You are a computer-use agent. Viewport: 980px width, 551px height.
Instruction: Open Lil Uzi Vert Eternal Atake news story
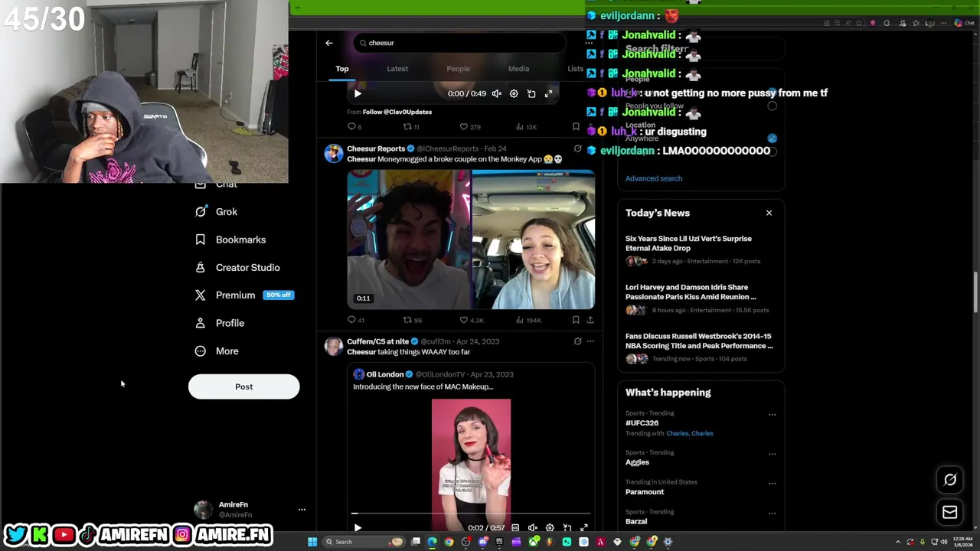[701, 249]
